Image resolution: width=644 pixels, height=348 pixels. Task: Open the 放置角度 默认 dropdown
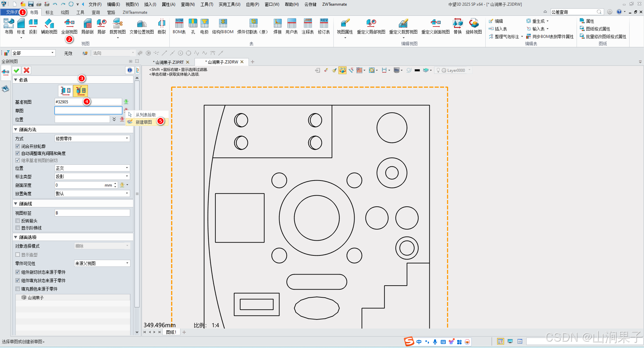[92, 193]
